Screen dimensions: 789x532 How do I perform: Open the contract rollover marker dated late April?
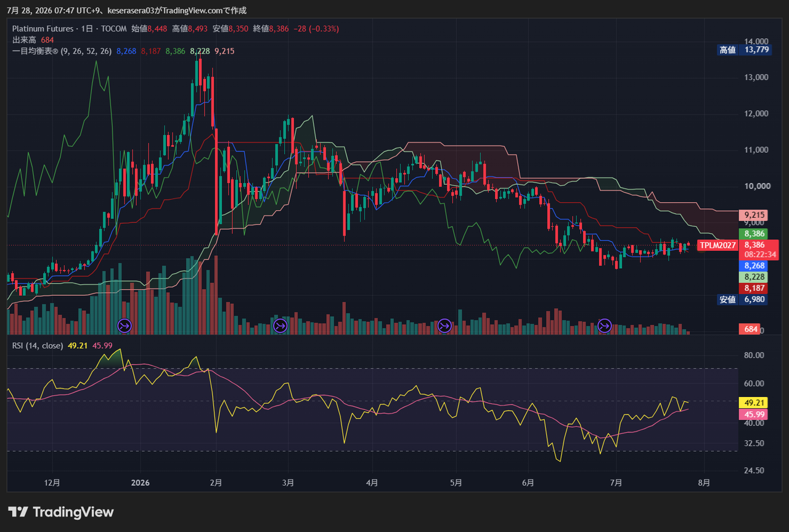point(444,325)
